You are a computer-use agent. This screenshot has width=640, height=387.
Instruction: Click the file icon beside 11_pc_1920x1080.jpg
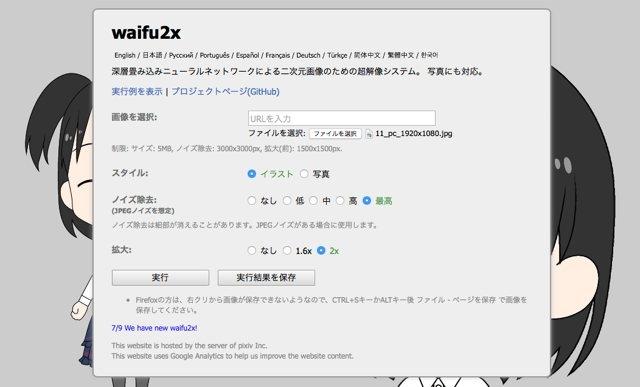coord(369,134)
